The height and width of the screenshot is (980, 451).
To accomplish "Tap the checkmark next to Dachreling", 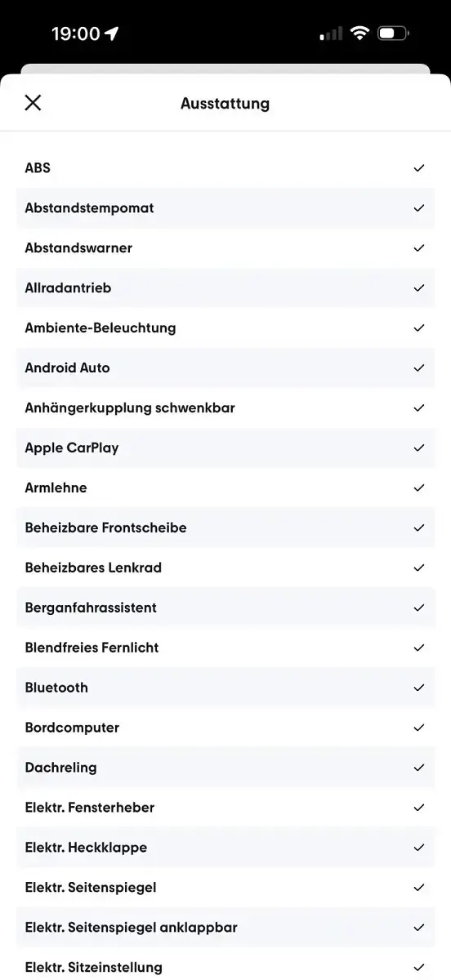I will coord(419,768).
